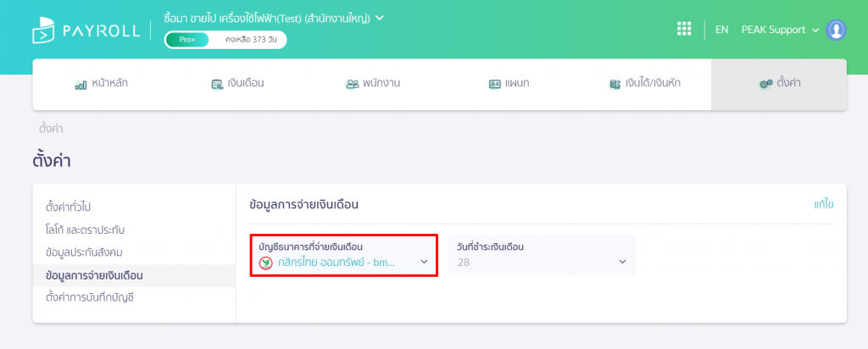Expand the salary payment date dropdown

point(542,255)
